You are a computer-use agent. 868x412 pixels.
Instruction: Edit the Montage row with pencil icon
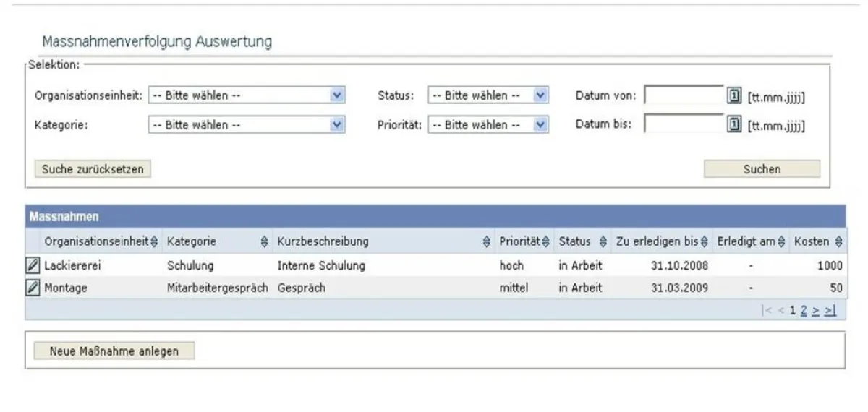tap(33, 288)
